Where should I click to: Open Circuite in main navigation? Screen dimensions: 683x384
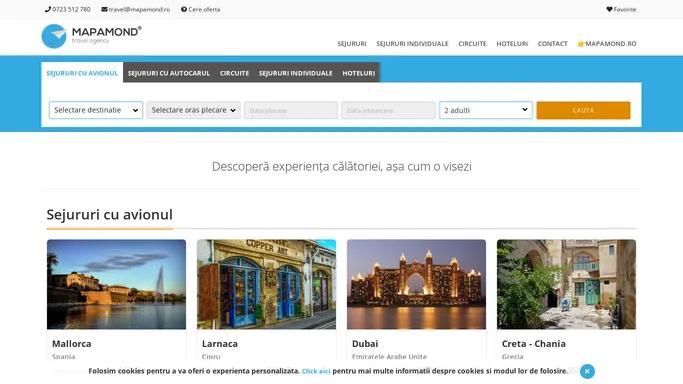tap(472, 44)
